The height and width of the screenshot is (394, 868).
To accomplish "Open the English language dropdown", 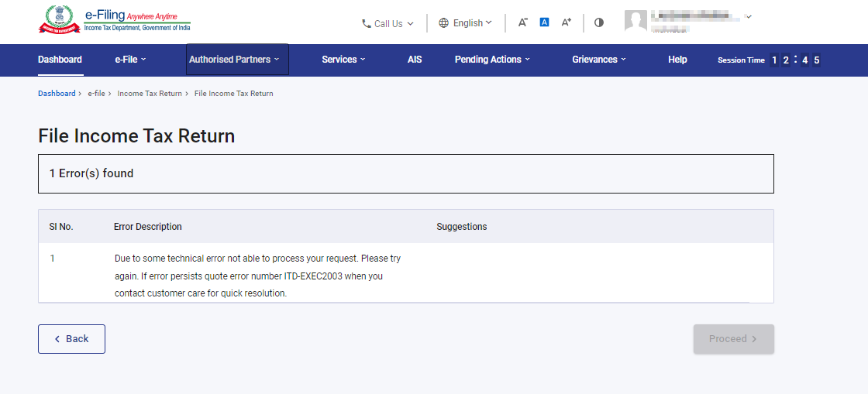I will click(465, 22).
